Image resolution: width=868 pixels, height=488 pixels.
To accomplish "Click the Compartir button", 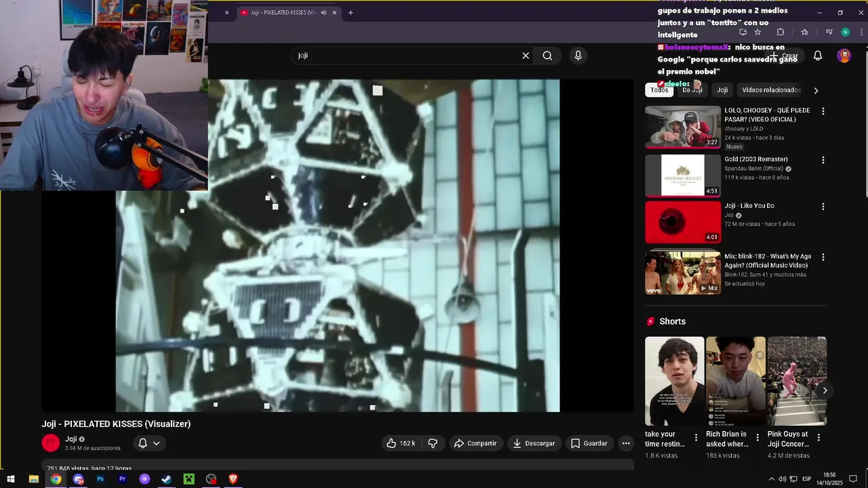I will click(475, 443).
